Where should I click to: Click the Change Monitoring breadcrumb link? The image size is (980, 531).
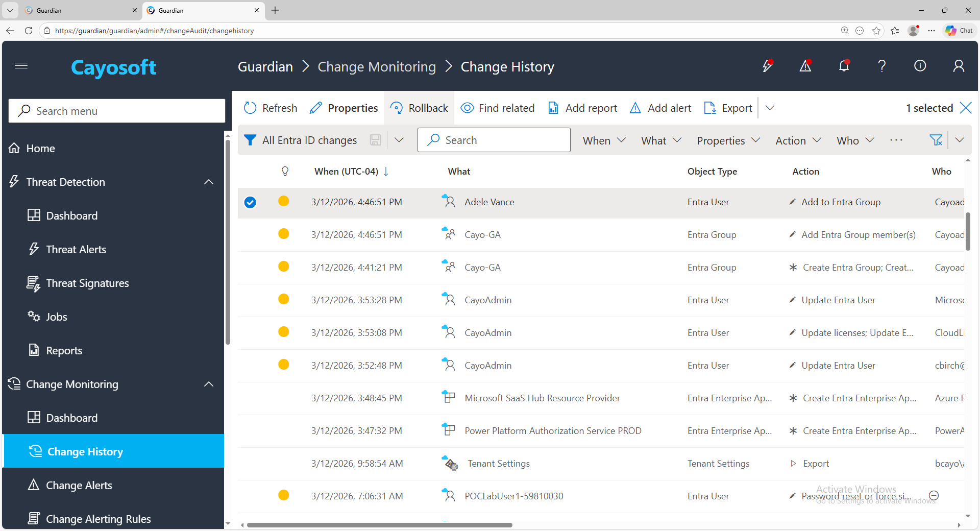point(377,67)
